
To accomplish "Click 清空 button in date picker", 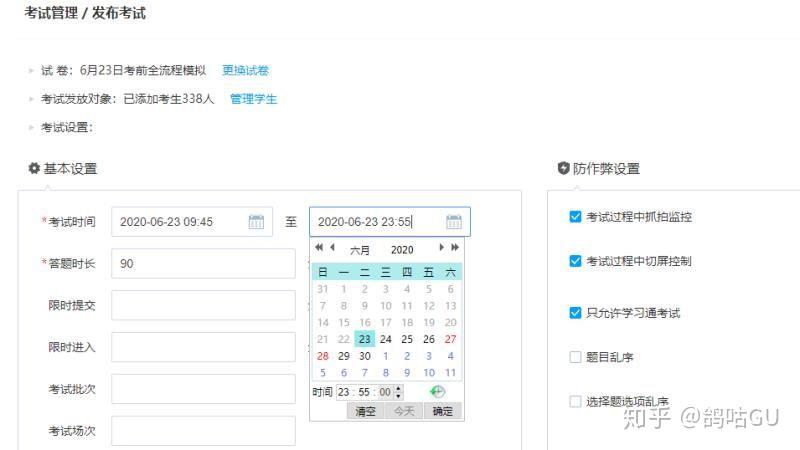I will click(x=365, y=411).
